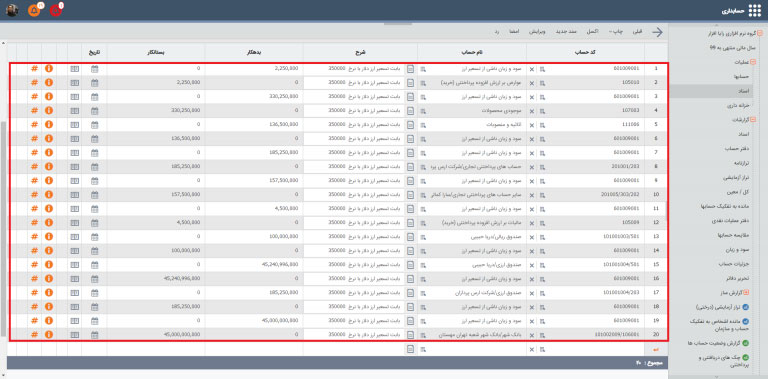Open the چاپ print dropdown in toolbar
This screenshot has width=768, height=379.
[615, 32]
